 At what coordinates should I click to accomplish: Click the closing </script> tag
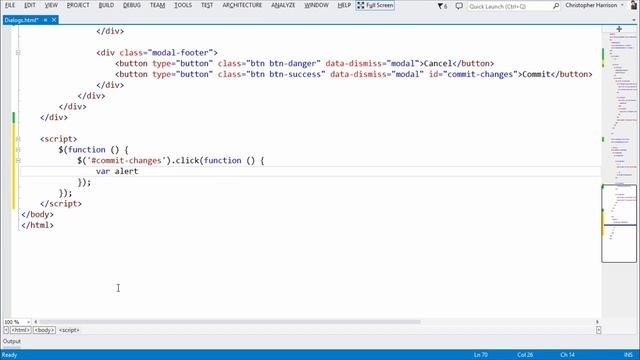pos(61,204)
